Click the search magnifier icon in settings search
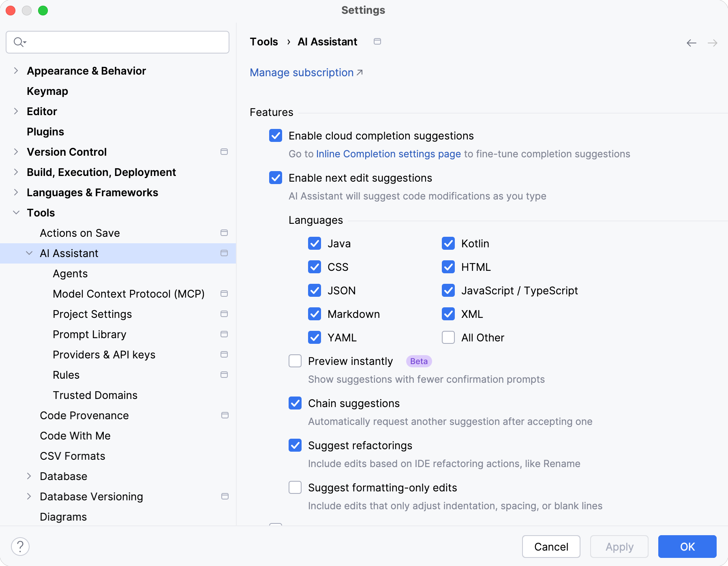Image resolution: width=728 pixels, height=566 pixels. pos(19,42)
